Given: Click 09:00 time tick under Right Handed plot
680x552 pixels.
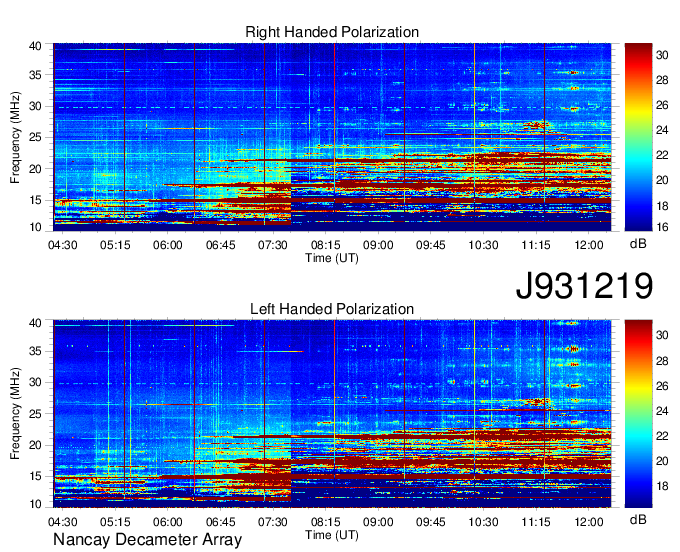Looking at the screenshot, I should (x=378, y=245).
